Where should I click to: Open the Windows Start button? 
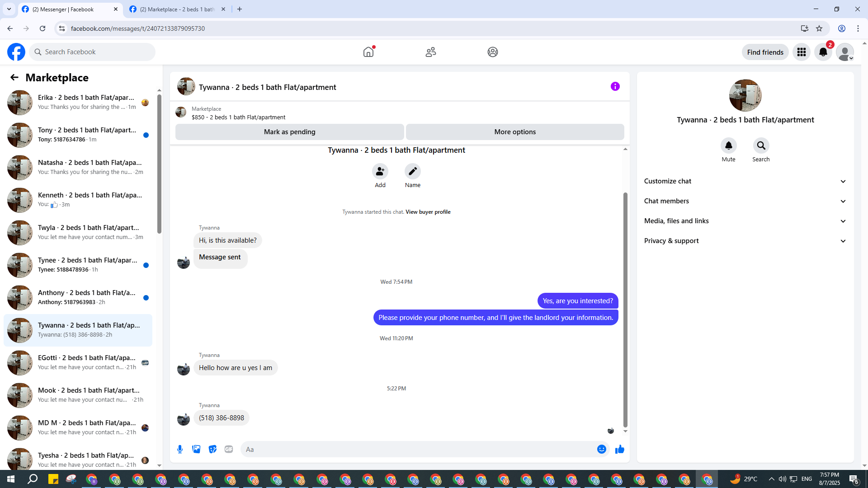(11, 479)
